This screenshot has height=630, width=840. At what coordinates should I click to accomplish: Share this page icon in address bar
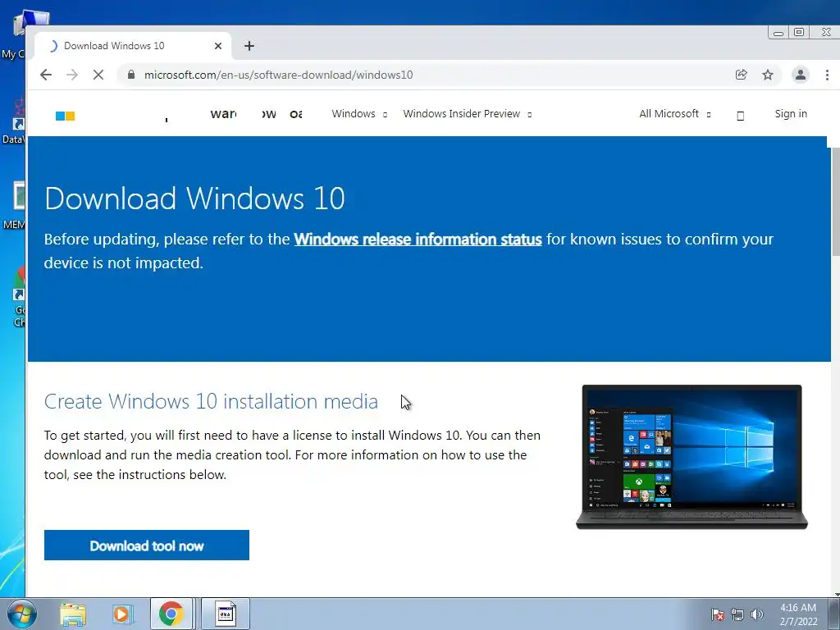(x=741, y=75)
